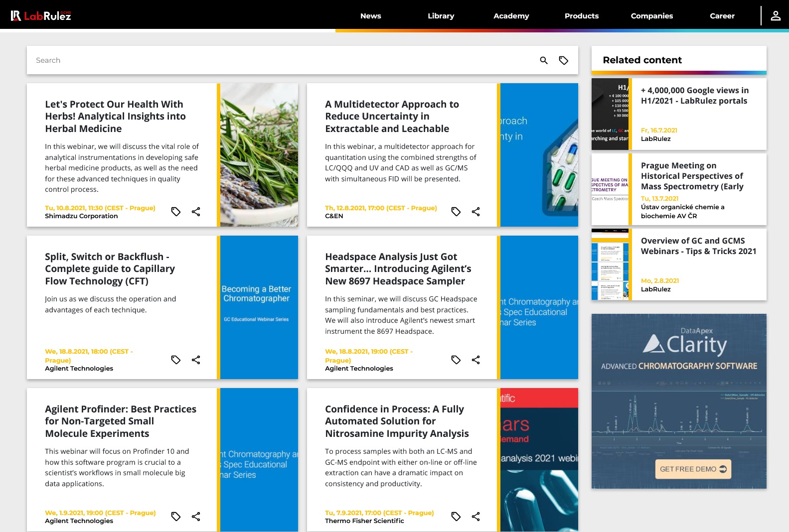Open Confidence in Process Nitrosamine title
Image resolution: width=789 pixels, height=532 pixels.
(397, 421)
